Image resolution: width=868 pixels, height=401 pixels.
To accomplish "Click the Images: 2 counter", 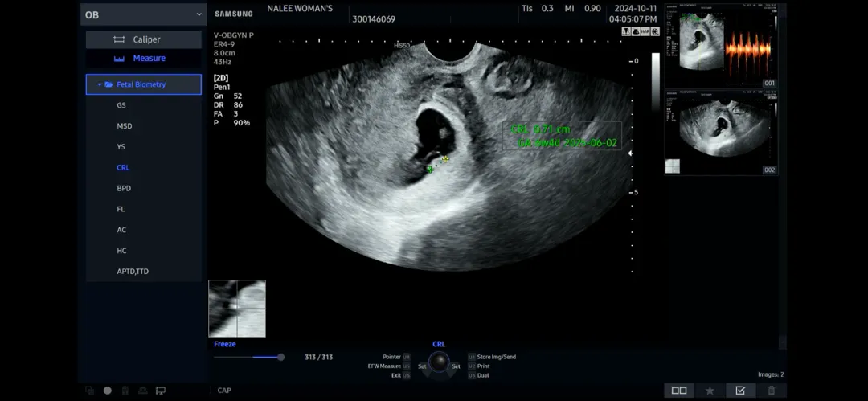I will pos(771,375).
